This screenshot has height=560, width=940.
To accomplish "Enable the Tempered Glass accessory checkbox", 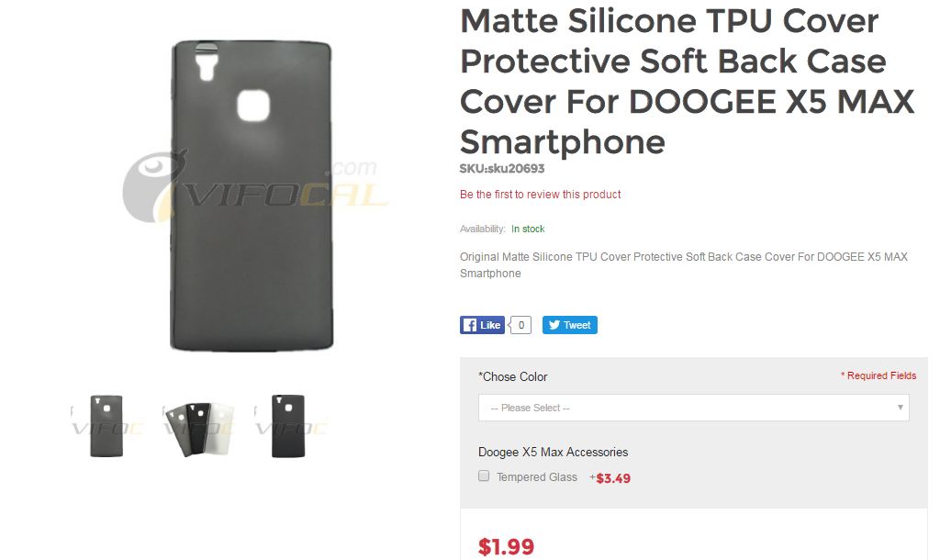I will [484, 476].
